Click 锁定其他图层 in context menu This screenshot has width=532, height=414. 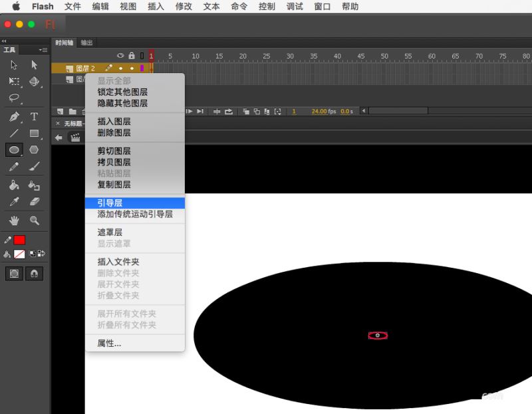pyautogui.click(x=135, y=92)
